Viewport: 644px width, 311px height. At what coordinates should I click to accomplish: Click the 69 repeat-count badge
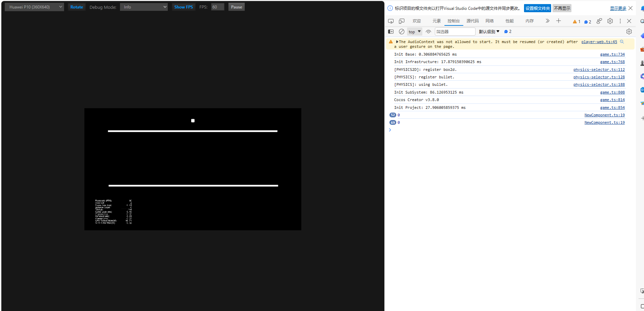tap(393, 122)
